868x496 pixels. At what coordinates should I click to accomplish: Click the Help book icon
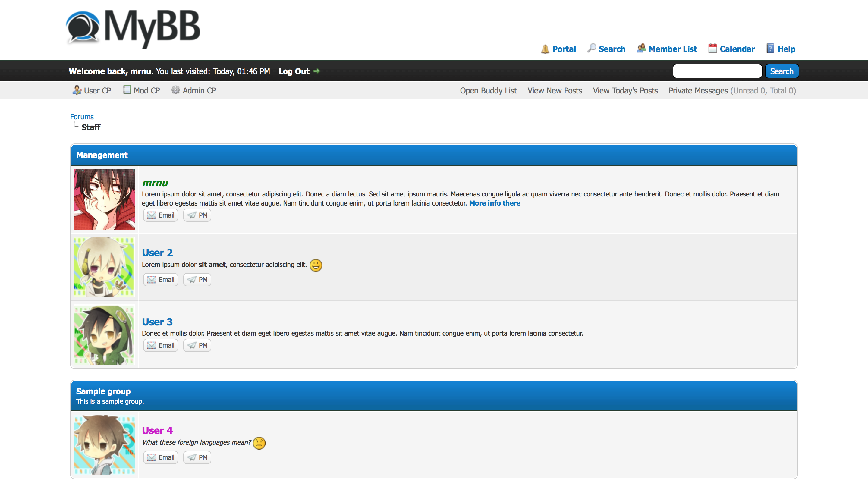[770, 49]
